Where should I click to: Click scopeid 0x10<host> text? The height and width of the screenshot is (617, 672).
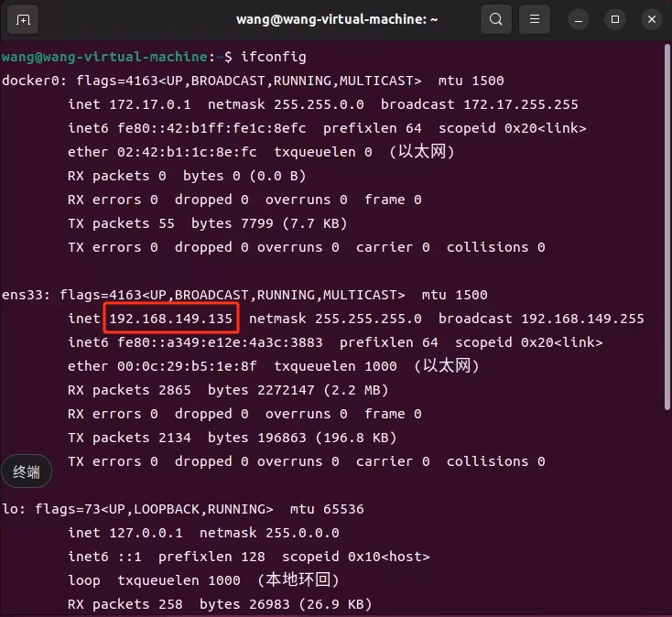click(x=356, y=557)
